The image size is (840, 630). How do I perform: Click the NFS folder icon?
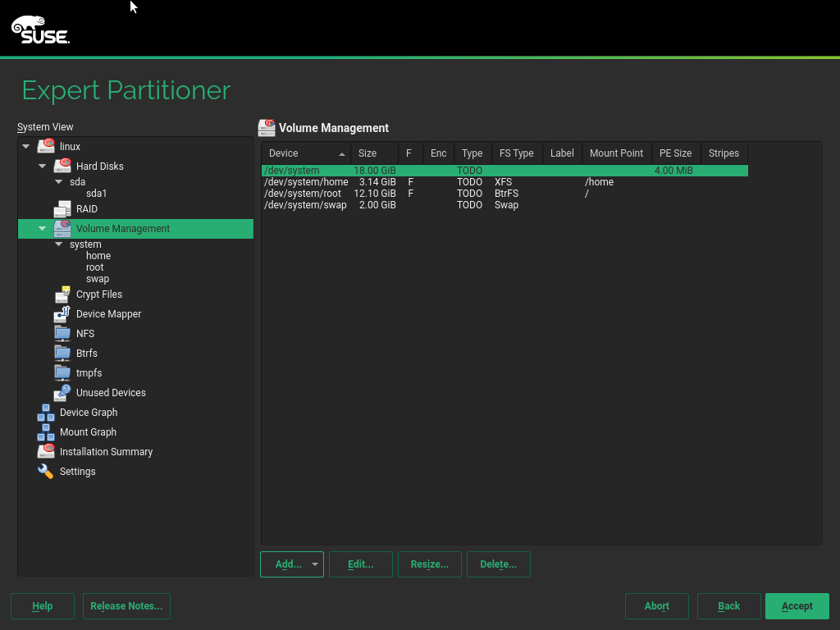pos(62,334)
